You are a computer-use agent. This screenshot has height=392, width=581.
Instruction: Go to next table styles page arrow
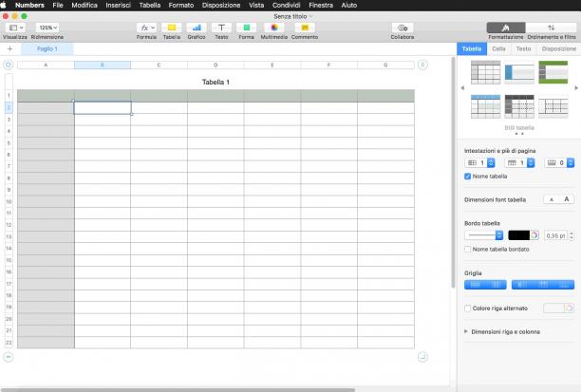click(576, 88)
